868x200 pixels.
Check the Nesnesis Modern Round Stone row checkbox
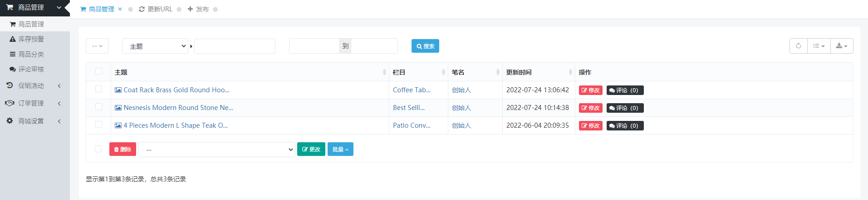coord(98,107)
